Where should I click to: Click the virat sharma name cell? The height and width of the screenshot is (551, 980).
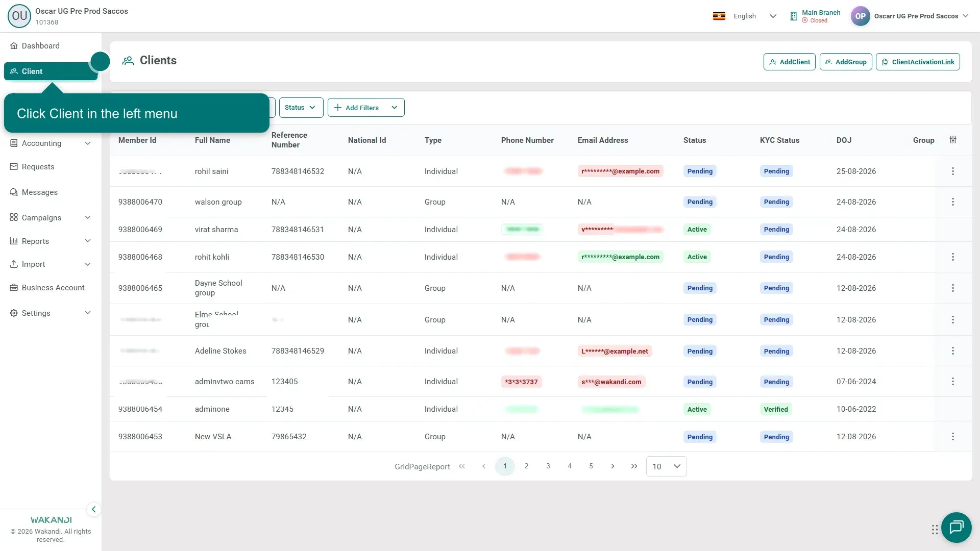click(216, 230)
